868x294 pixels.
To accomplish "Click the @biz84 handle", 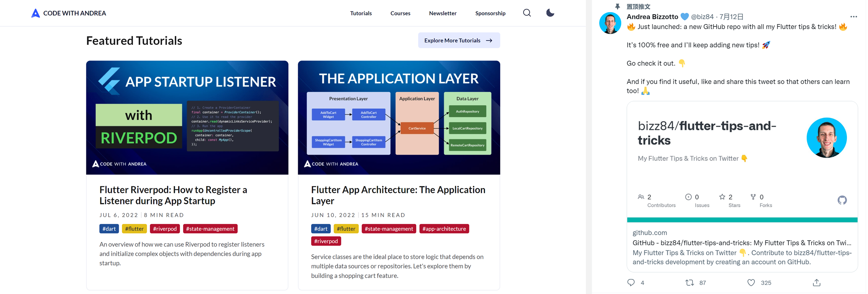I will [x=702, y=16].
